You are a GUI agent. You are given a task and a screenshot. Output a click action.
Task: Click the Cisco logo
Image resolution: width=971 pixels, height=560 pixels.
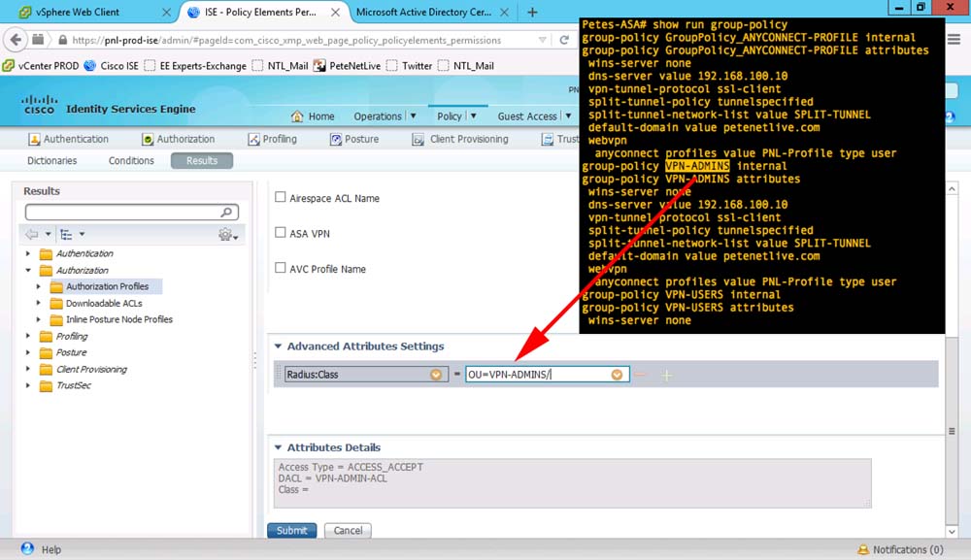click(x=39, y=105)
